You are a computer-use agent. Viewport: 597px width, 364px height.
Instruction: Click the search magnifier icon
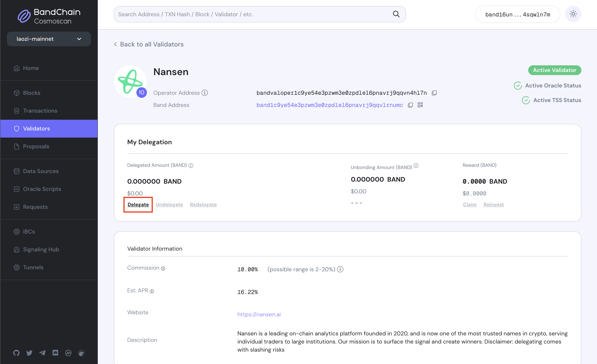coord(396,14)
